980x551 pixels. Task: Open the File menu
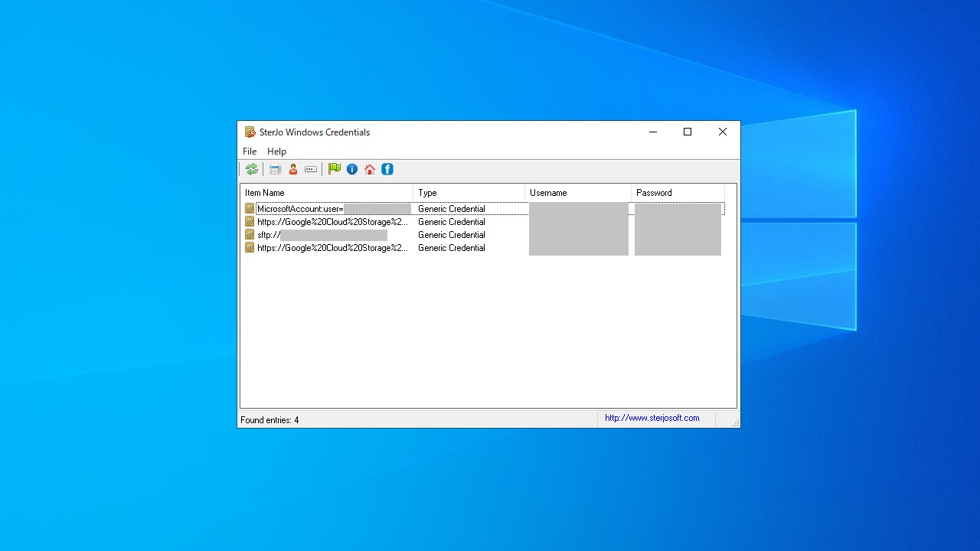[250, 152]
